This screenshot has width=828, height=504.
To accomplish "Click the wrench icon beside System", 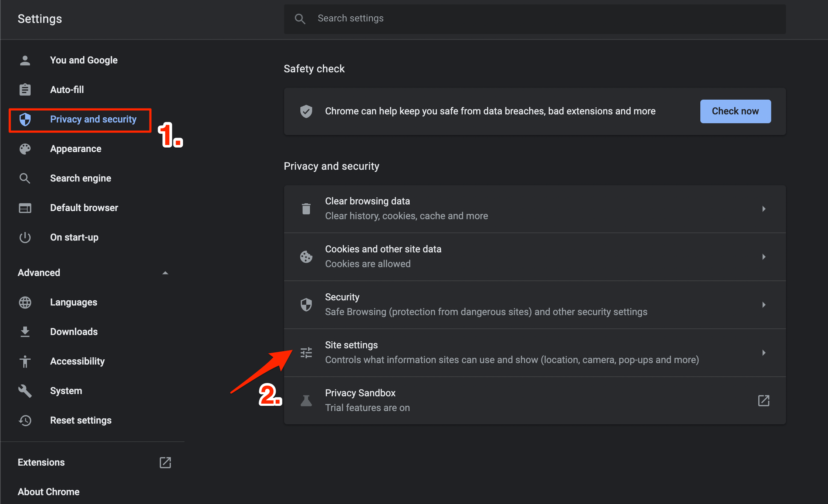I will (25, 391).
